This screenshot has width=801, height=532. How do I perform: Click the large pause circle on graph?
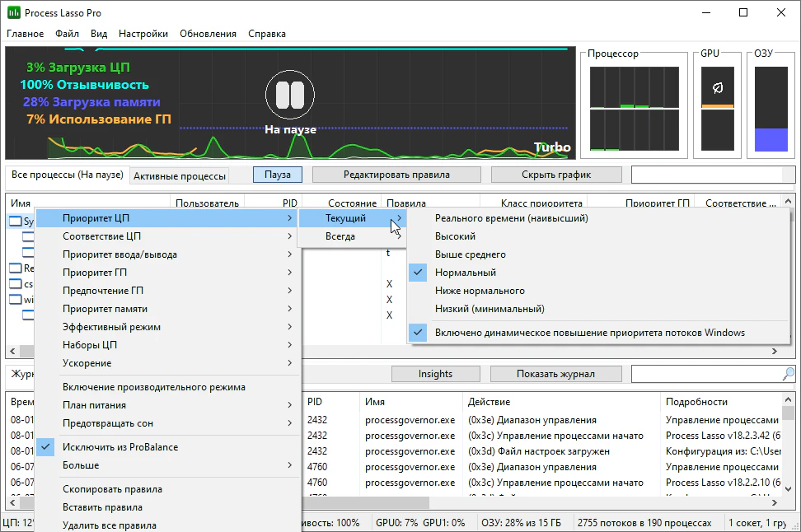pos(290,95)
